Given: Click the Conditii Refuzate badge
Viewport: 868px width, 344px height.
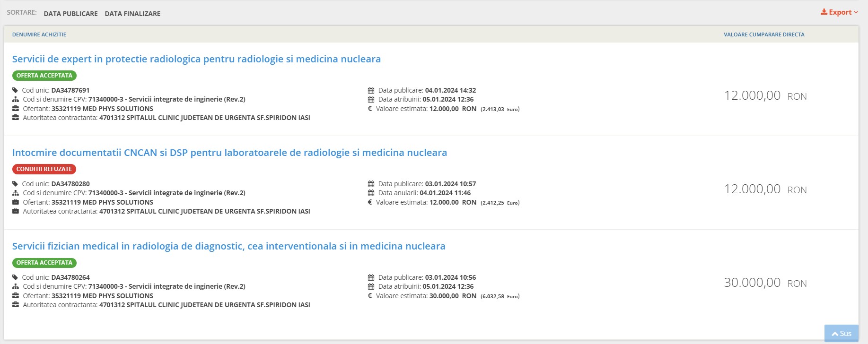Looking at the screenshot, I should [x=44, y=169].
